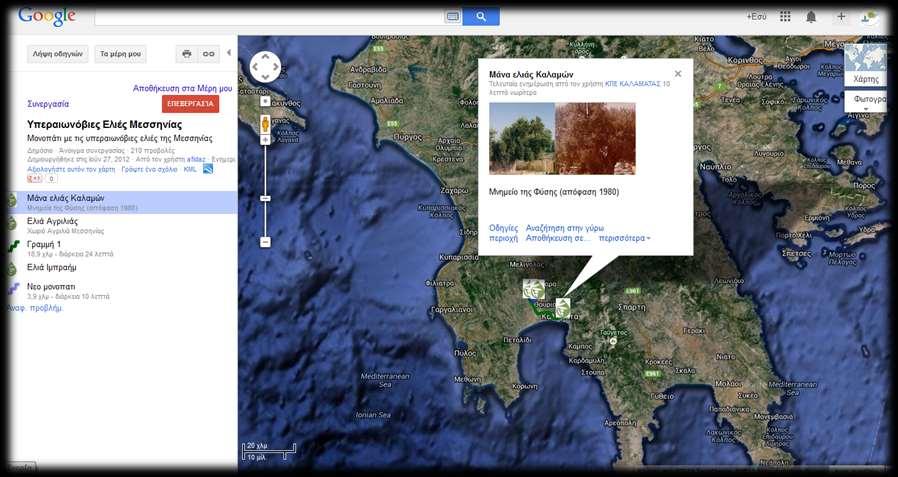The width and height of the screenshot is (898, 477).
Task: Click the zoom slider handle
Action: tap(265, 198)
